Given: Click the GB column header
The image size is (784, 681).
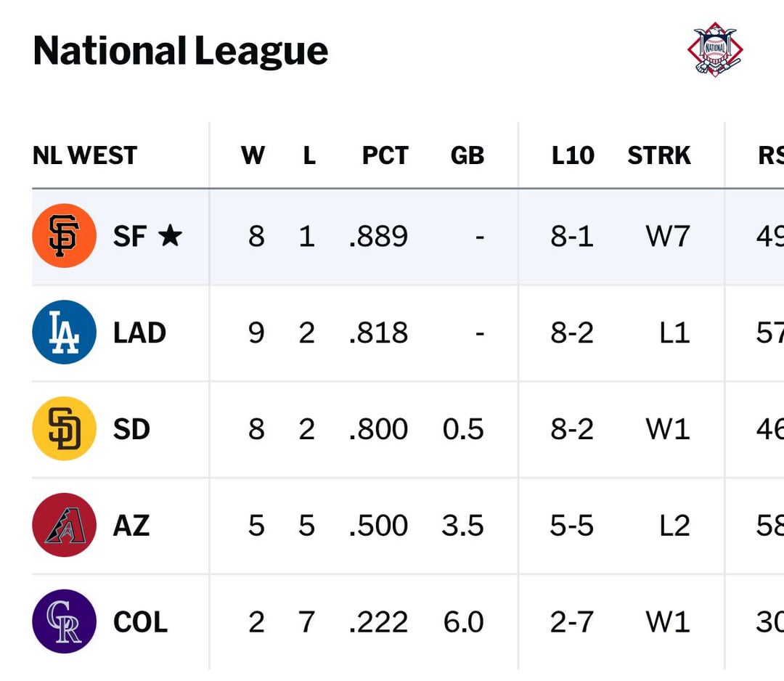Looking at the screenshot, I should [467, 155].
